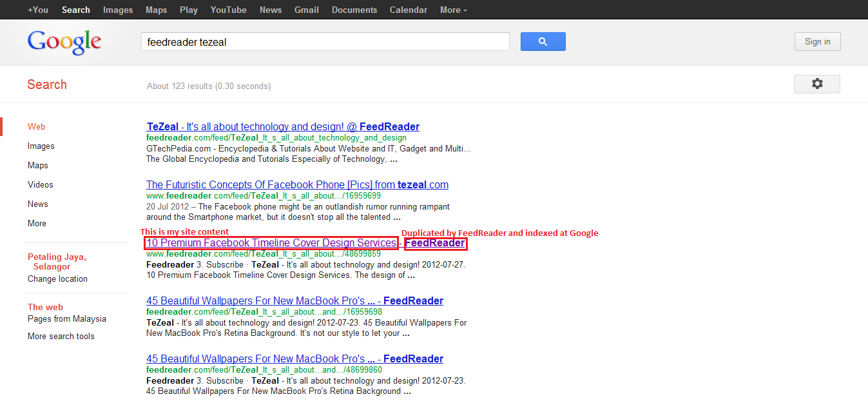The width and height of the screenshot is (868, 412).
Task: Click green URL ending in 48699859
Action: click(x=264, y=254)
